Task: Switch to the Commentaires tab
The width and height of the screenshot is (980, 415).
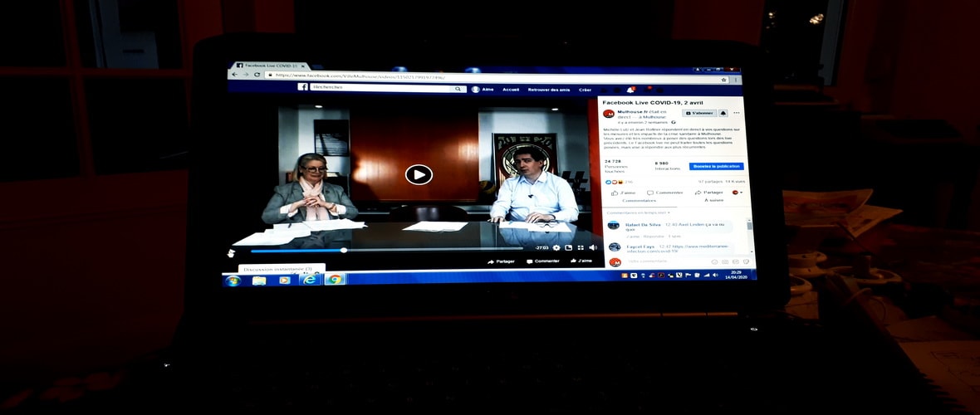Action: (639, 201)
